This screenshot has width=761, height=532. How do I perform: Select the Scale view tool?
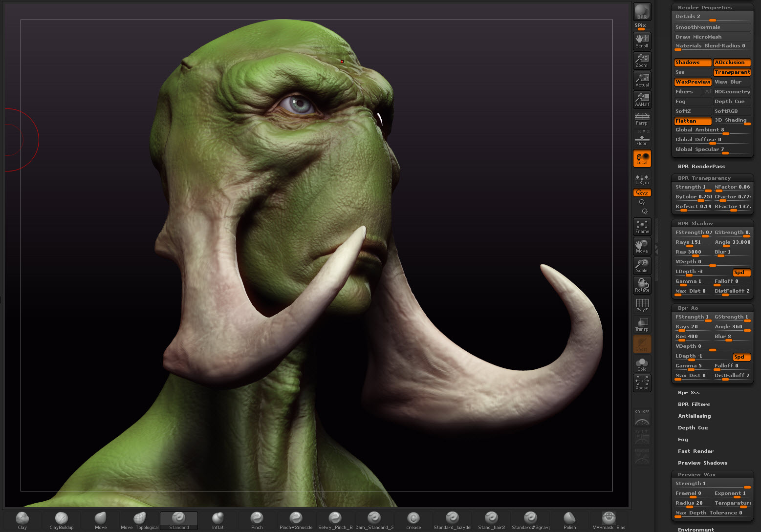pos(642,266)
